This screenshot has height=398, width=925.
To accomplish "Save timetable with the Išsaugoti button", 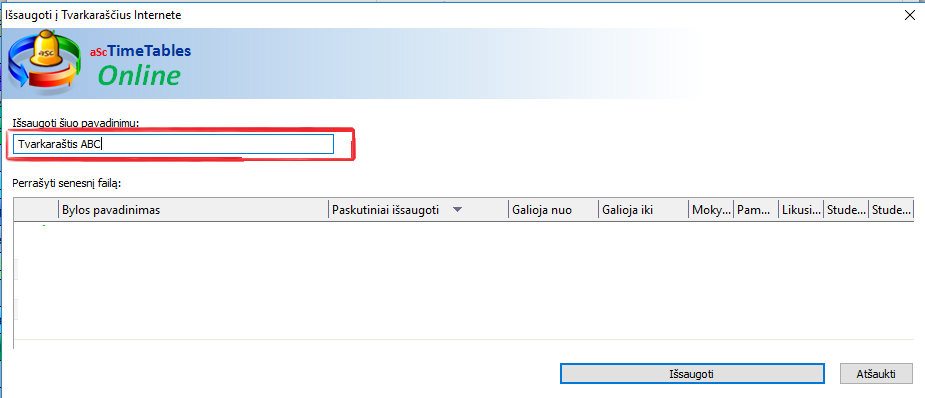I will [691, 374].
